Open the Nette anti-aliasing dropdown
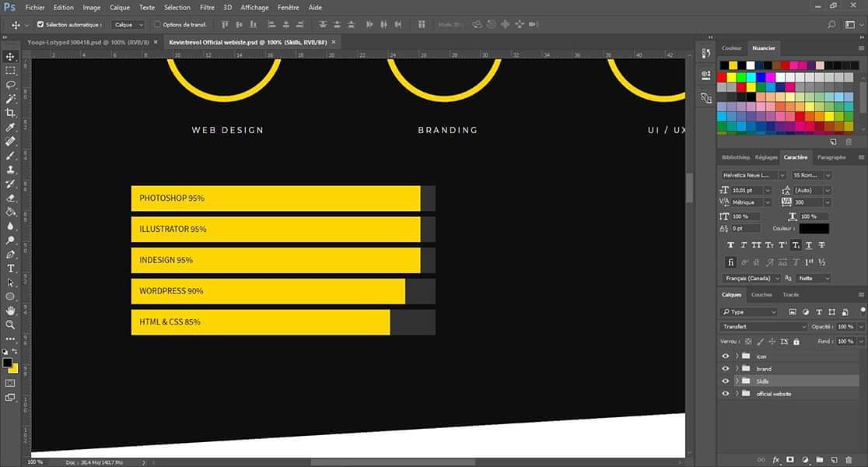 (814, 278)
